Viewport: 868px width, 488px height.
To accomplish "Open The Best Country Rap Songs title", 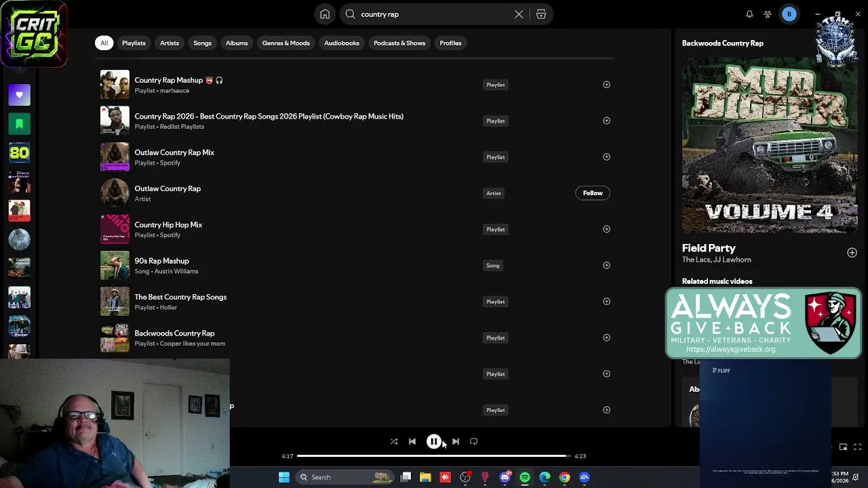I will click(180, 297).
